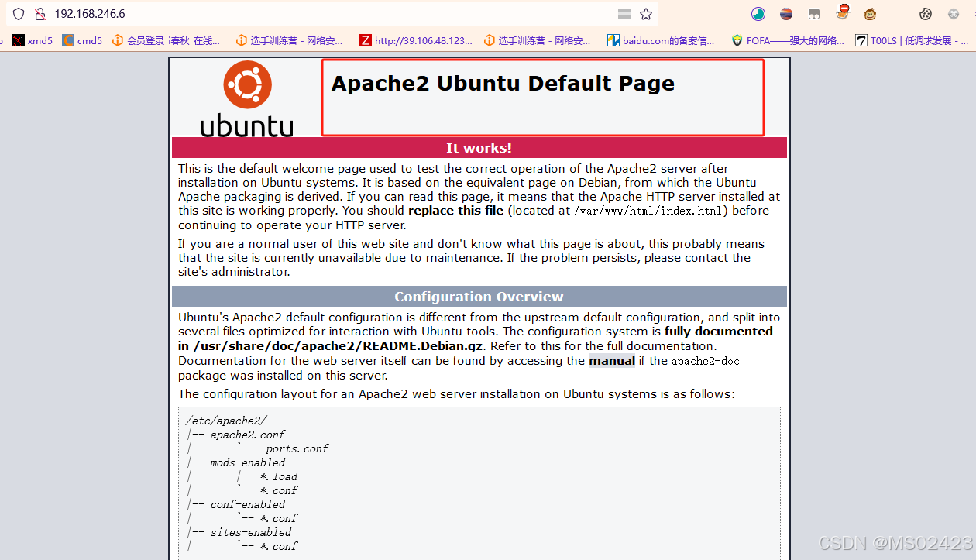Viewport: 976px width, 560px height.
Task: Click the "replace this file" bold text
Action: [455, 211]
